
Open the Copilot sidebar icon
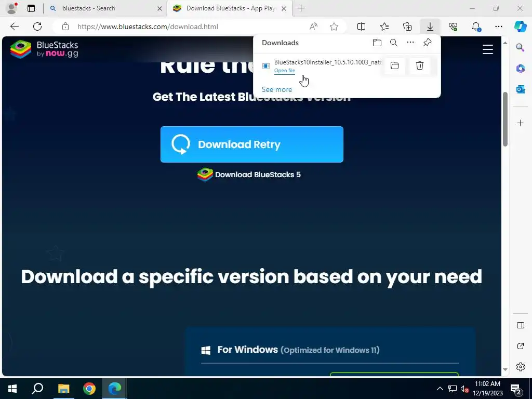tap(520, 26)
